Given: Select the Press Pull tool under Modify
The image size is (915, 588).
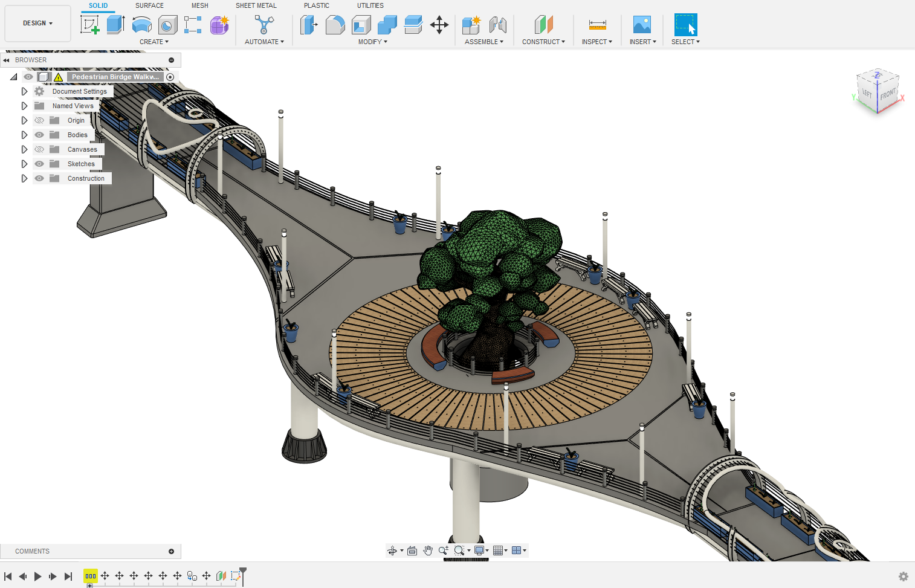Looking at the screenshot, I should point(309,25).
